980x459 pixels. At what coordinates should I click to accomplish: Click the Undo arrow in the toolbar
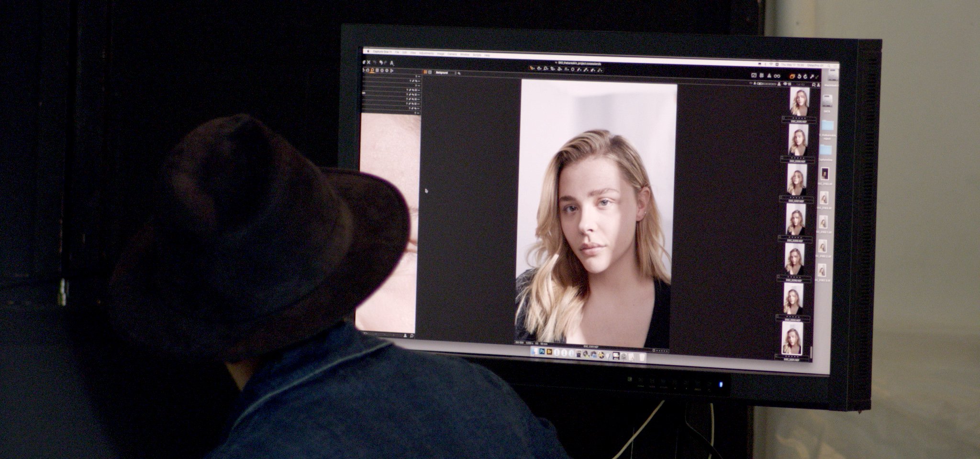(381, 63)
